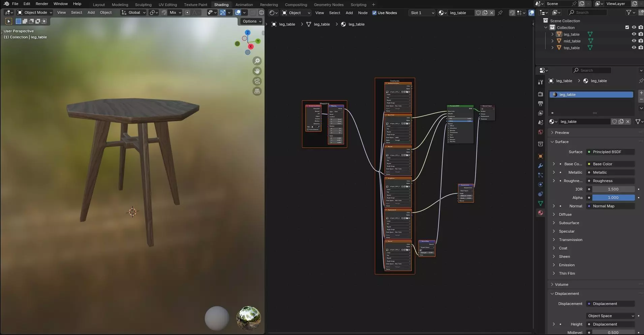Switch orthographic/perspective grid icon in viewport
644x335 pixels.
(x=257, y=91)
